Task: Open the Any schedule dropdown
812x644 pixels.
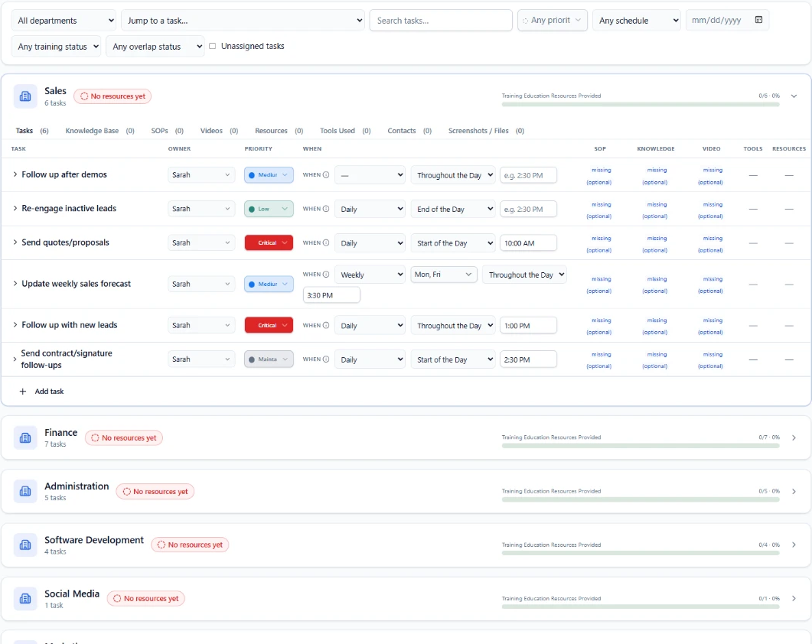Action: coord(637,21)
